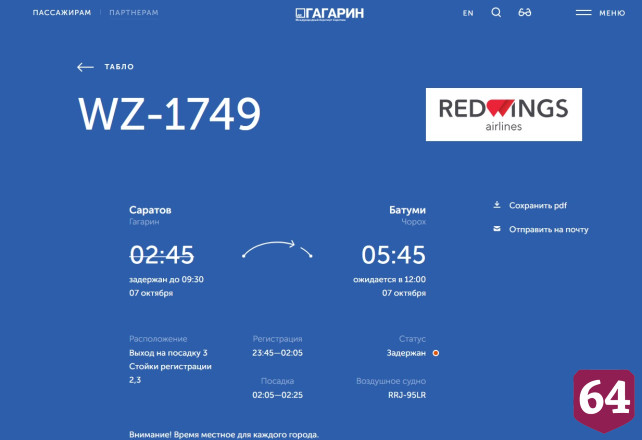Click the envelope icon beside Отправить на почту
Screen dimensions: 642x440
click(x=497, y=229)
